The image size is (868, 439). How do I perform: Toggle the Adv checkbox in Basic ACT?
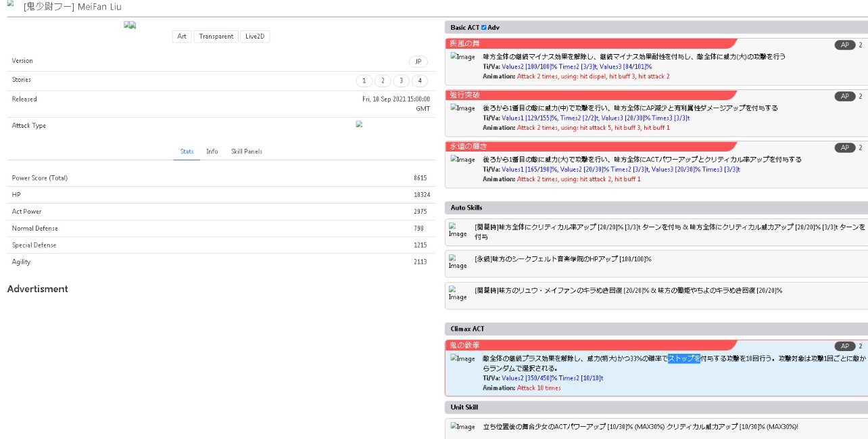click(484, 28)
